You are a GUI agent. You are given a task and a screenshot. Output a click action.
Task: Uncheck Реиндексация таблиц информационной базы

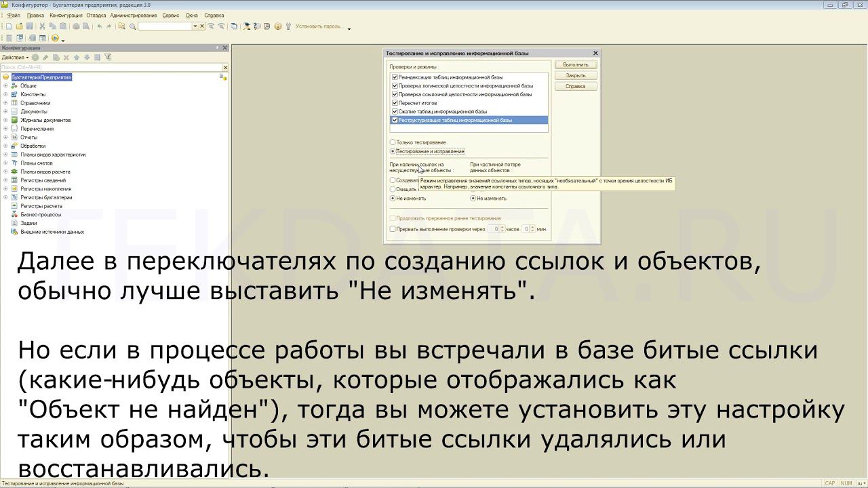395,77
